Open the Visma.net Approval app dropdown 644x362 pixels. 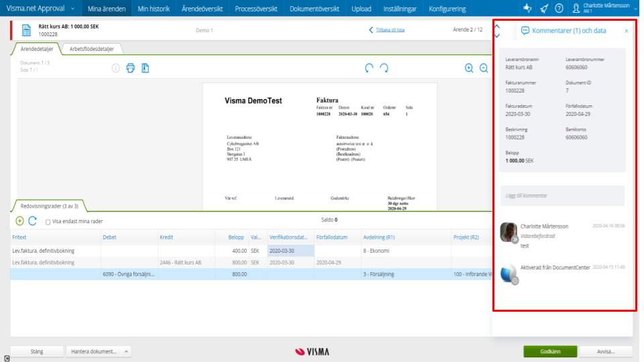pos(72,9)
